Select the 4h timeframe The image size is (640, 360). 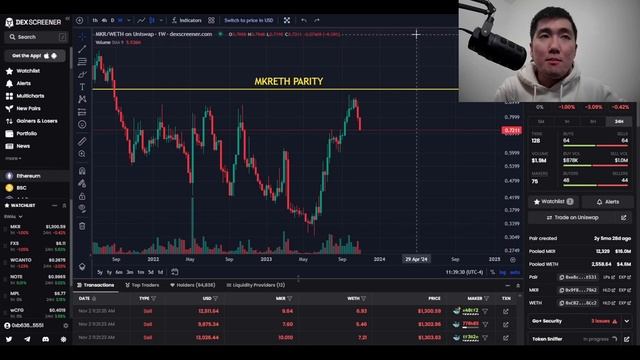click(104, 20)
